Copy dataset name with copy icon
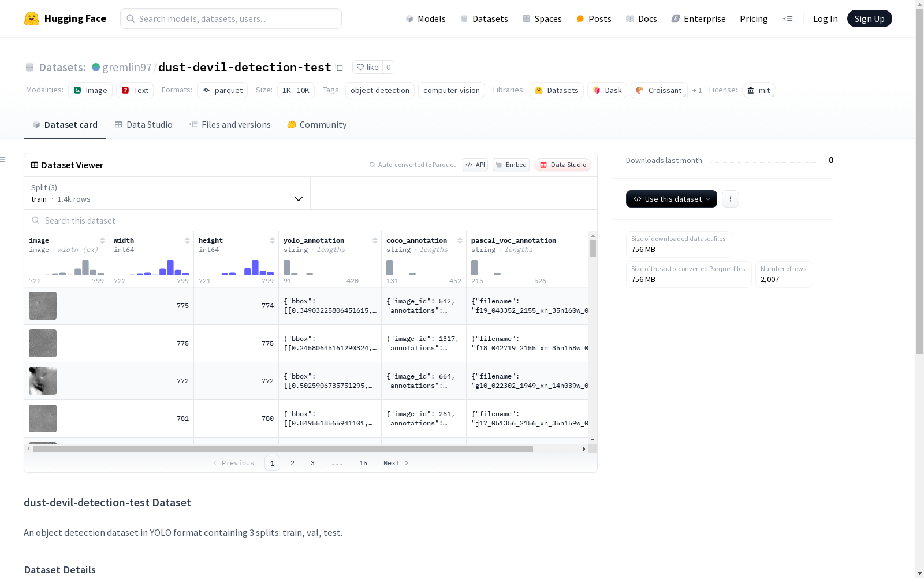 tap(340, 68)
